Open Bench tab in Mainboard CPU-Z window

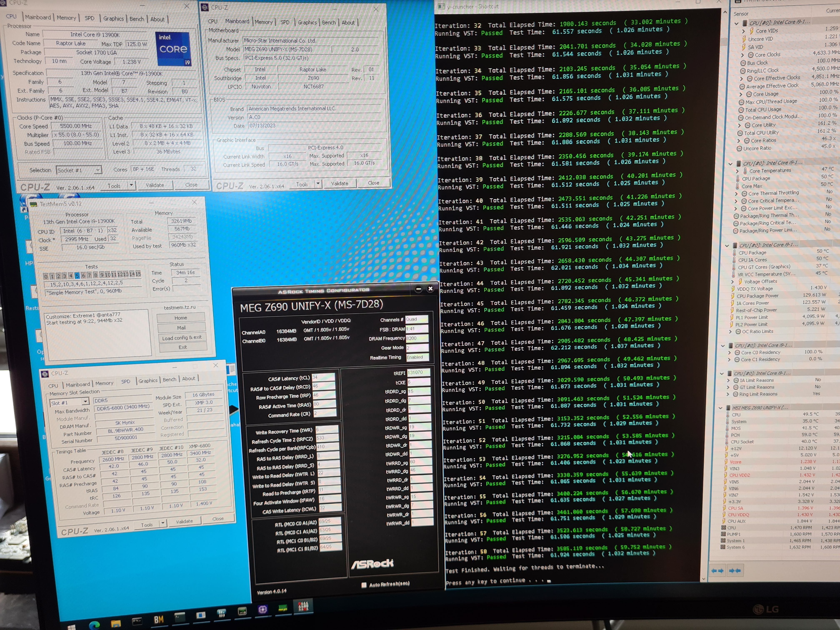[x=329, y=23]
